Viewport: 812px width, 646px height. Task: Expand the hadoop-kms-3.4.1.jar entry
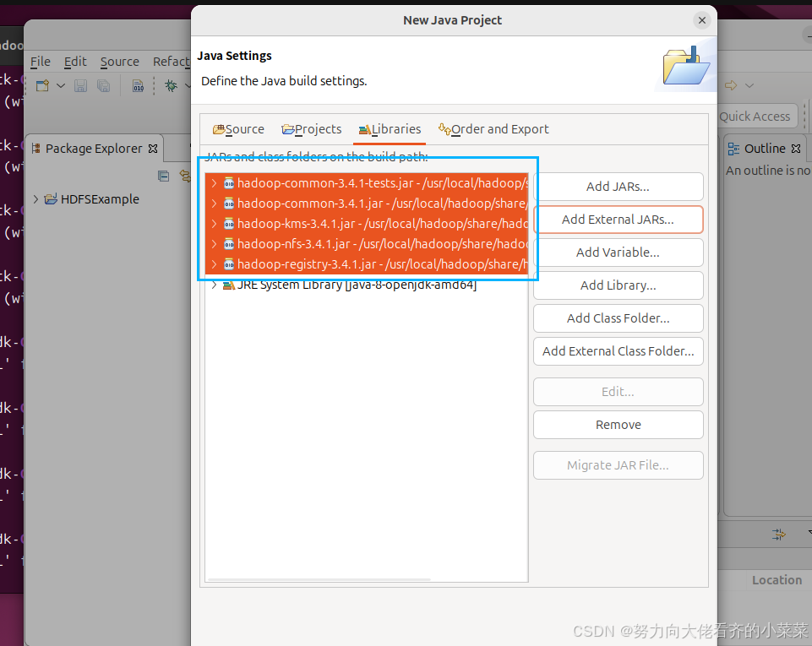pyautogui.click(x=213, y=223)
